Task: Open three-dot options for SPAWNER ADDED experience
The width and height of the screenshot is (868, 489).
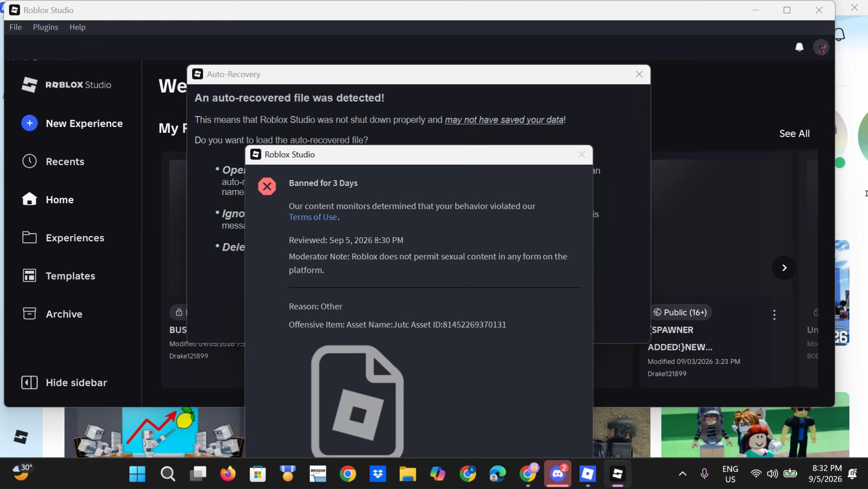Action: click(x=774, y=314)
